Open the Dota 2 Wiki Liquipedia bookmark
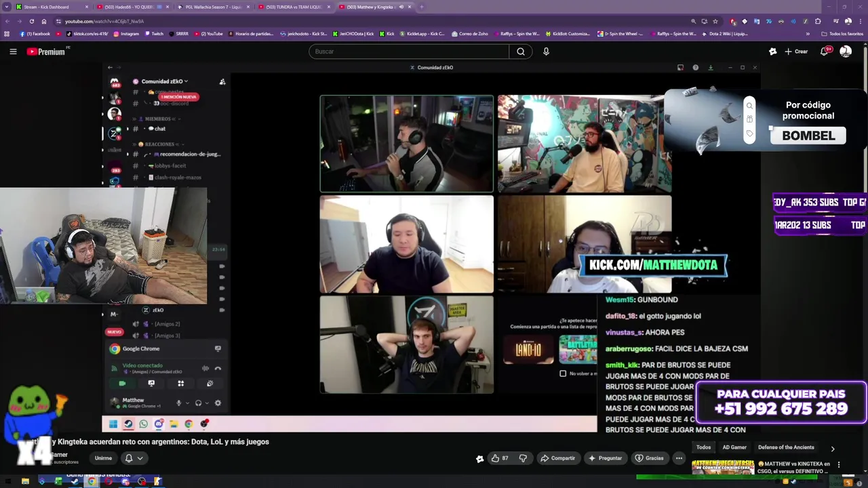Viewport: 868px width, 488px height. pos(725,34)
